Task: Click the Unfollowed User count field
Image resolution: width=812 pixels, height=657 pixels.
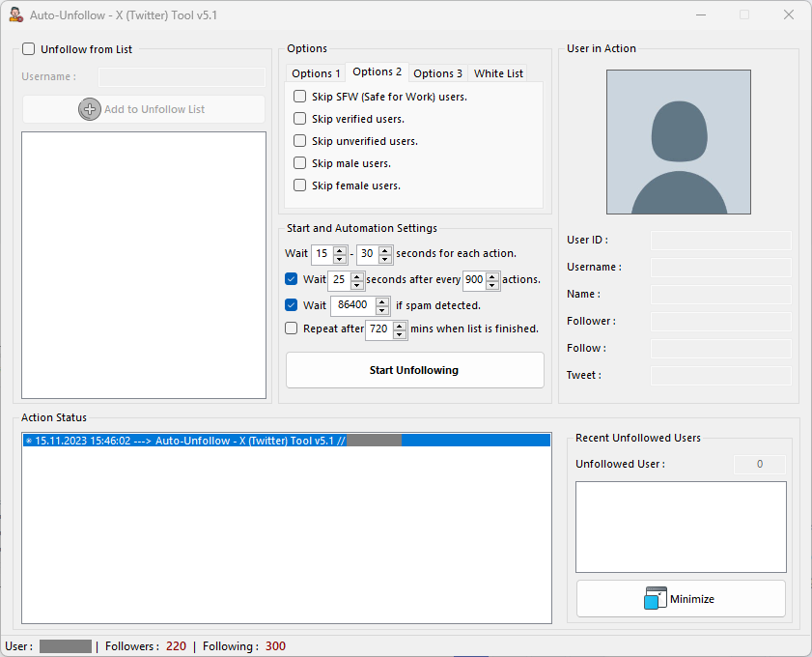Action: pyautogui.click(x=759, y=465)
